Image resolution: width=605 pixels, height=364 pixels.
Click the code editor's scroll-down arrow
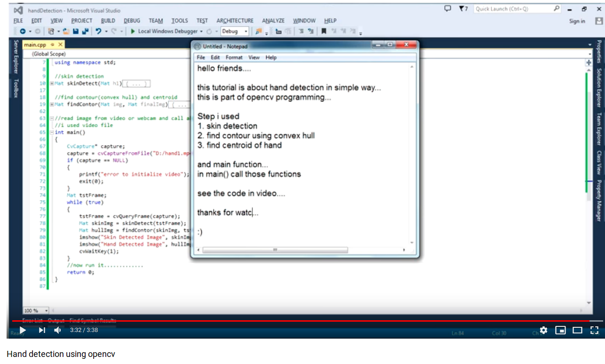589,303
